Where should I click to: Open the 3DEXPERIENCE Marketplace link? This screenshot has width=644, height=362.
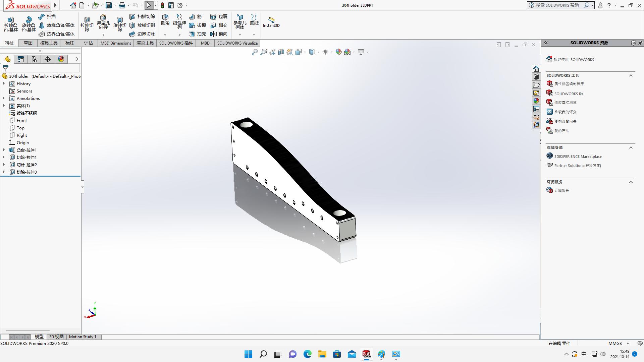coord(578,156)
